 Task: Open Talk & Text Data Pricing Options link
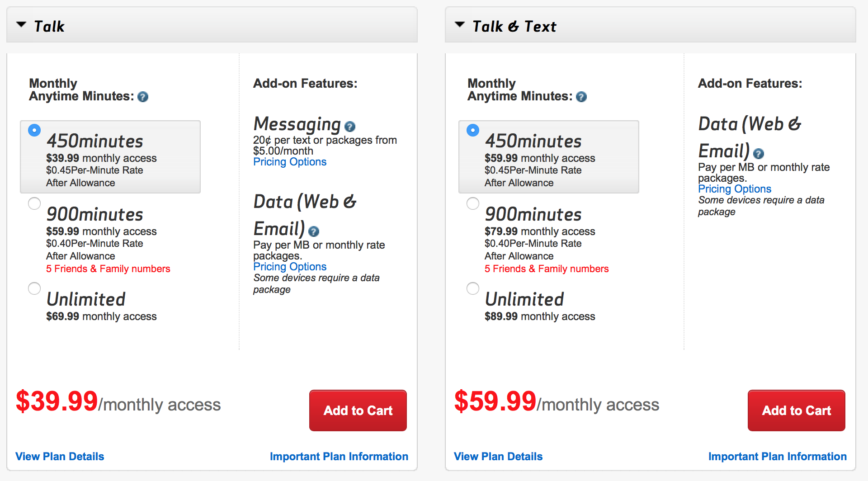pos(735,189)
